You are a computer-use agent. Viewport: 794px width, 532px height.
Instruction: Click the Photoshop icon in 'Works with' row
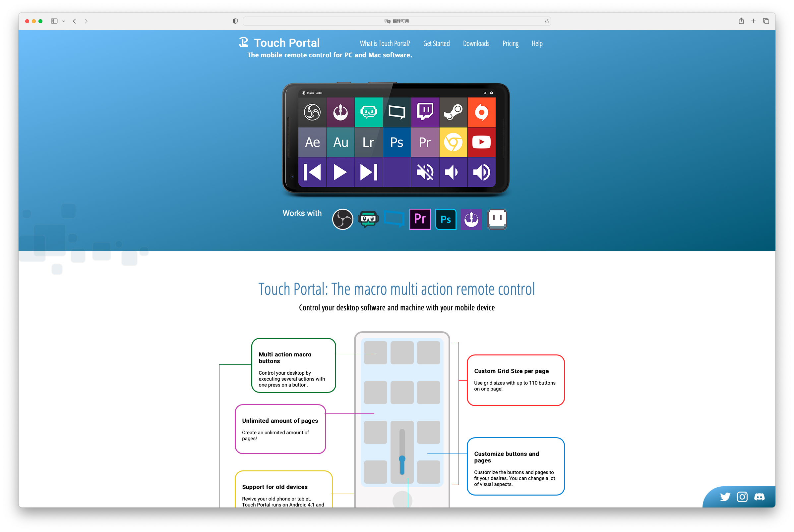tap(445, 219)
